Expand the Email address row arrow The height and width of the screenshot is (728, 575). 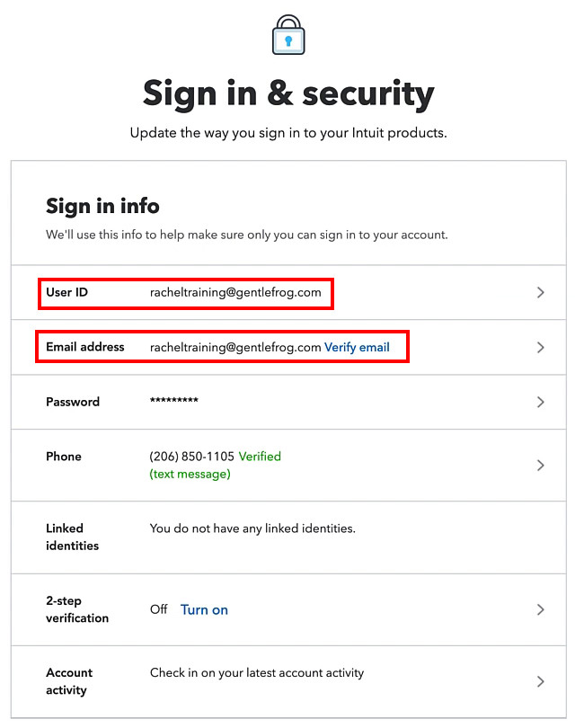pyautogui.click(x=540, y=347)
